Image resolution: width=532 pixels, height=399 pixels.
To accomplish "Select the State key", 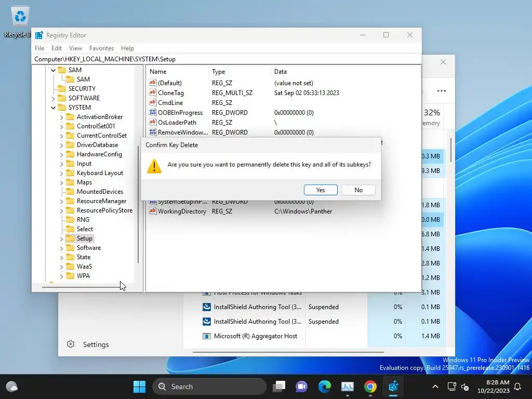I will (x=84, y=257).
